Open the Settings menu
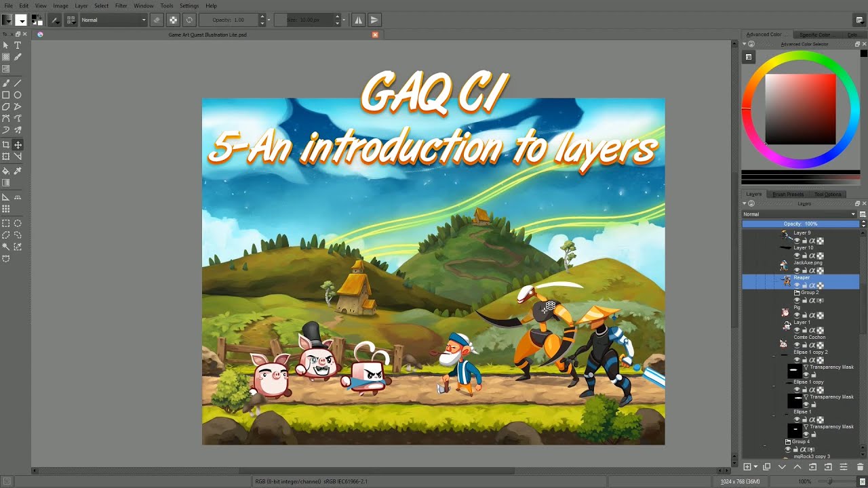This screenshot has width=868, height=488. [189, 5]
